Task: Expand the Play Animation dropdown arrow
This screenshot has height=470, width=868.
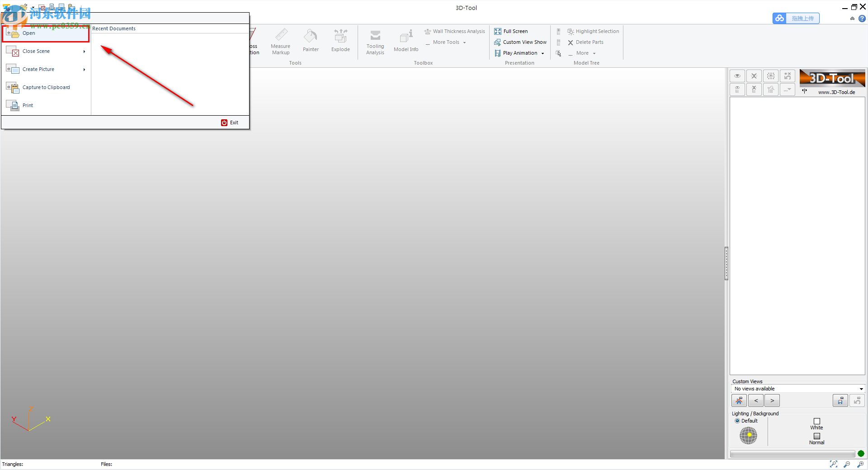Action: [x=542, y=53]
